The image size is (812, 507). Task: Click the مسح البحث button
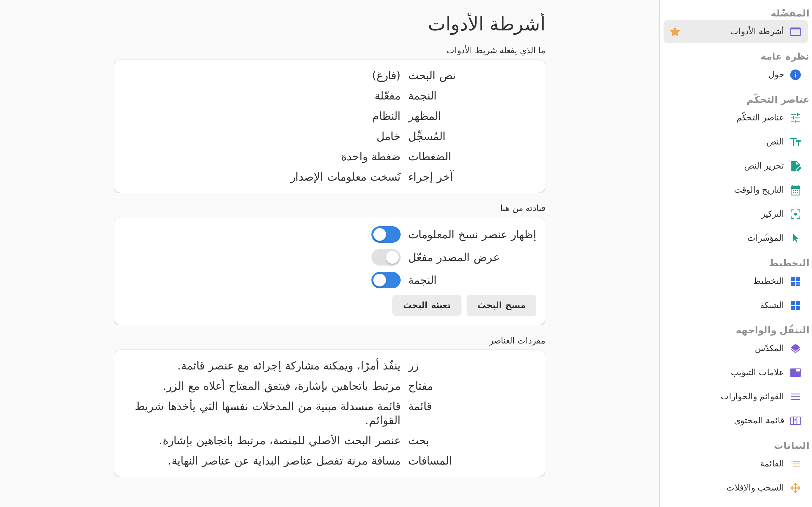501,305
